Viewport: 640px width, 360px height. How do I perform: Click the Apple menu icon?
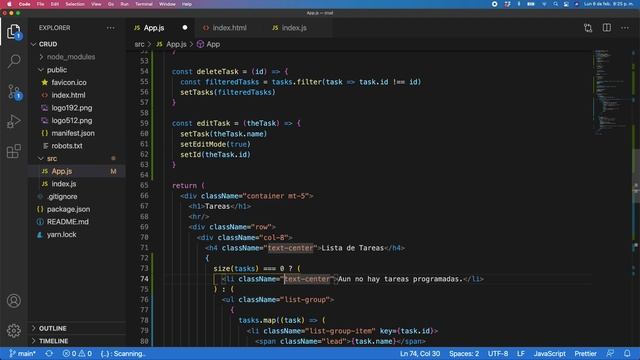[x=9, y=4]
